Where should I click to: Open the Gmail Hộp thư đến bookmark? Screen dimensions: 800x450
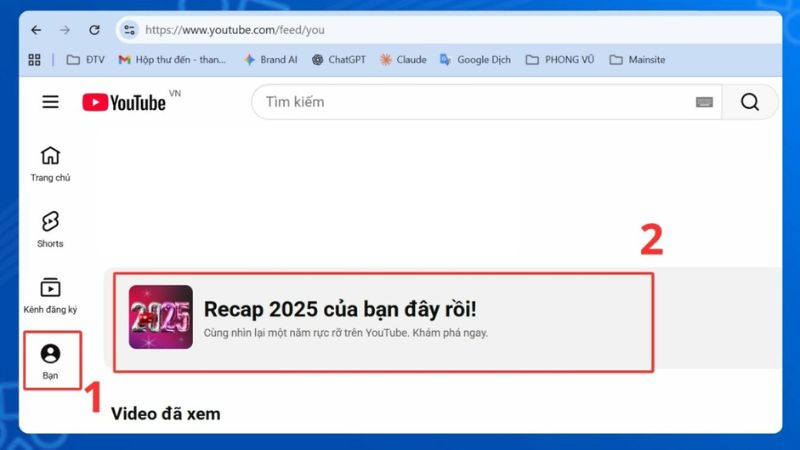(172, 60)
